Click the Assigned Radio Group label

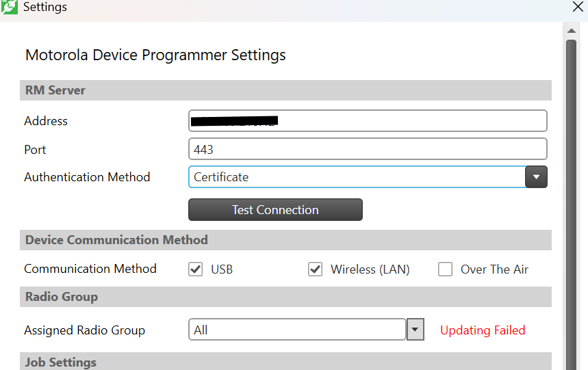click(x=84, y=330)
